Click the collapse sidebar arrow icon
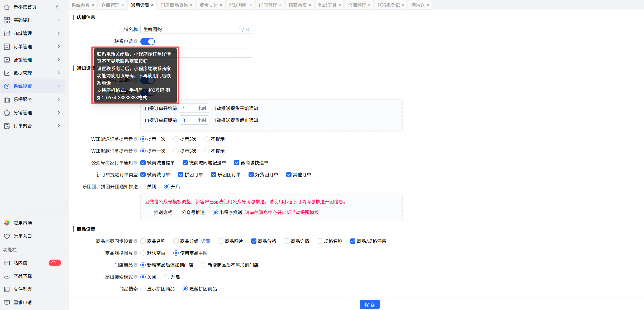The height and width of the screenshot is (310, 644). pos(58,7)
